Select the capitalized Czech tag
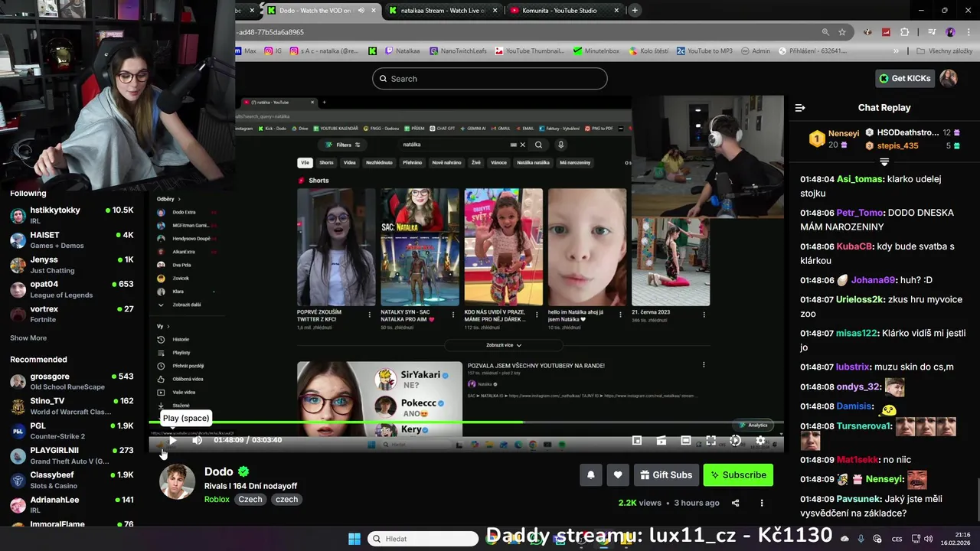The height and width of the screenshot is (551, 980). pos(250,499)
